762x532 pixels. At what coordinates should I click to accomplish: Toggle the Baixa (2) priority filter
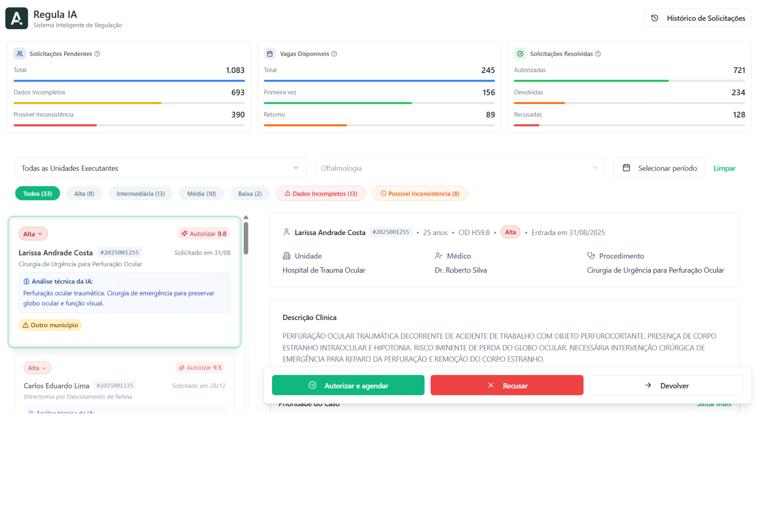(x=250, y=193)
